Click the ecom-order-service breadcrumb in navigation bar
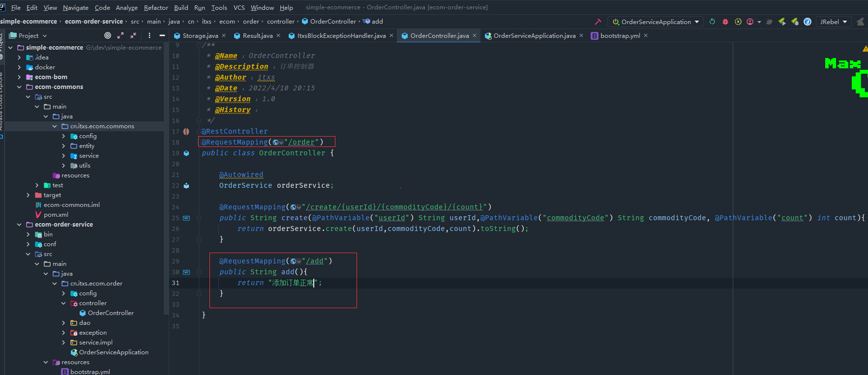868x375 pixels. 94,22
